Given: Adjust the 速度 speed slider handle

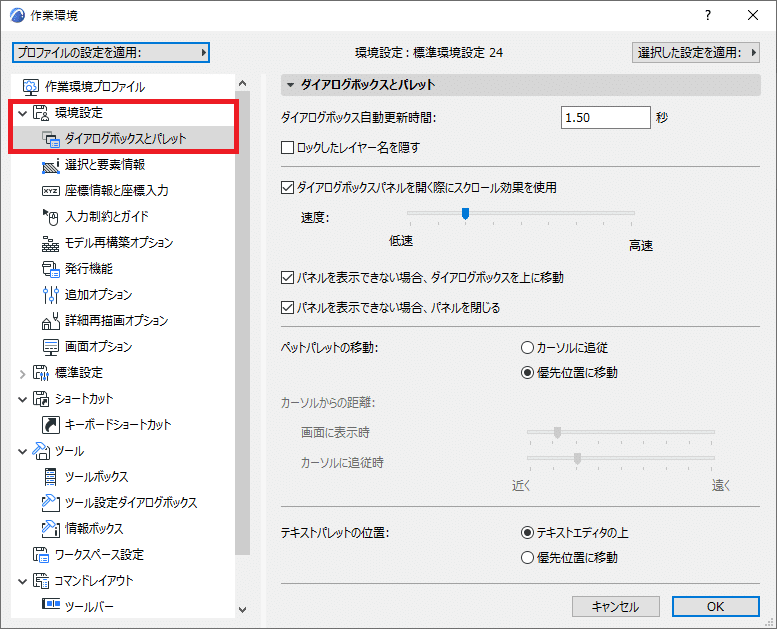Looking at the screenshot, I should 465,214.
